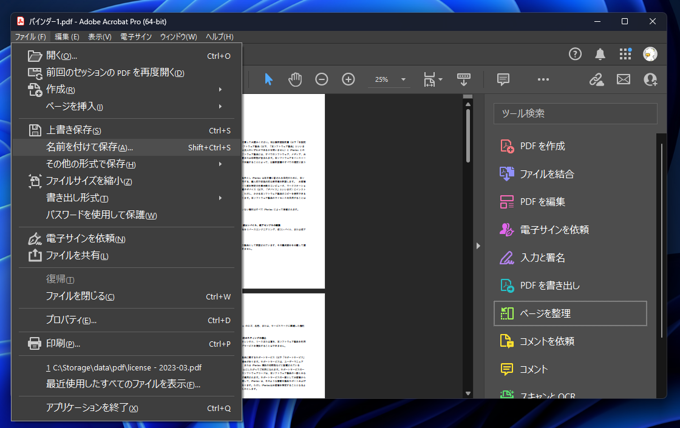The width and height of the screenshot is (680, 428).
Task: Zoom out with the minus icon
Action: (x=321, y=79)
